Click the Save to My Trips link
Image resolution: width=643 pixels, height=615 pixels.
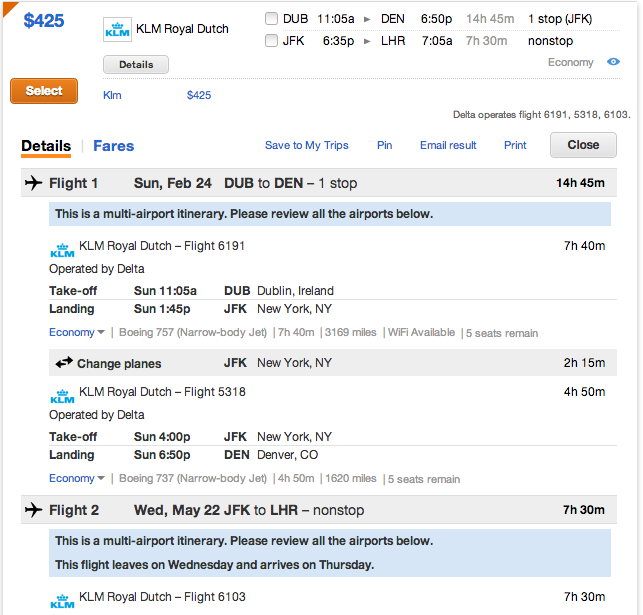[x=307, y=145]
